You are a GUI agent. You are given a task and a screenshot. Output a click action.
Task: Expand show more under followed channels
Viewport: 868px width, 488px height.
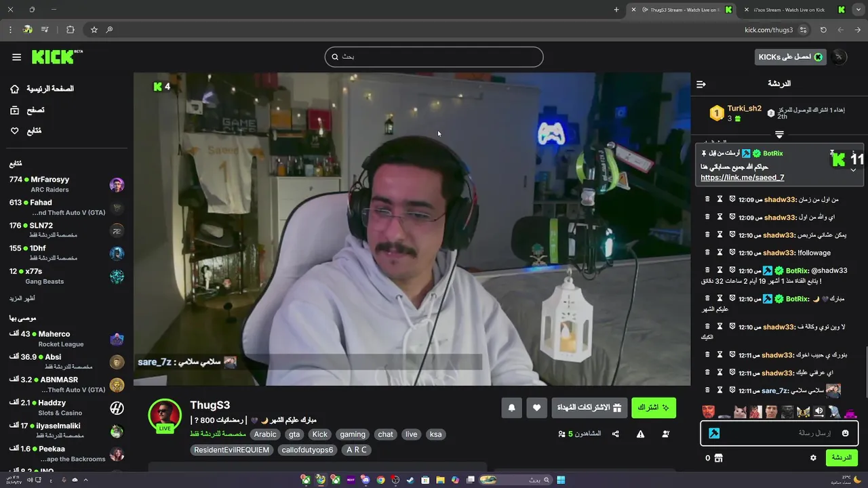pos(22,298)
